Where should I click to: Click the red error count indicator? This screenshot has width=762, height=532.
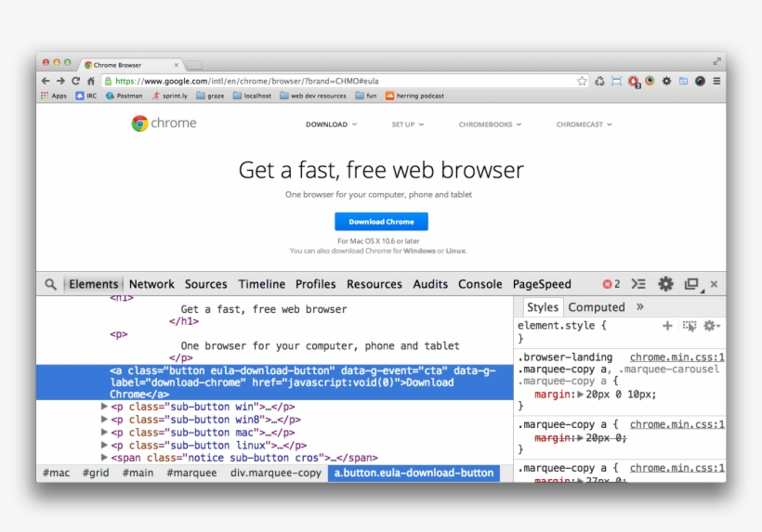click(x=611, y=284)
